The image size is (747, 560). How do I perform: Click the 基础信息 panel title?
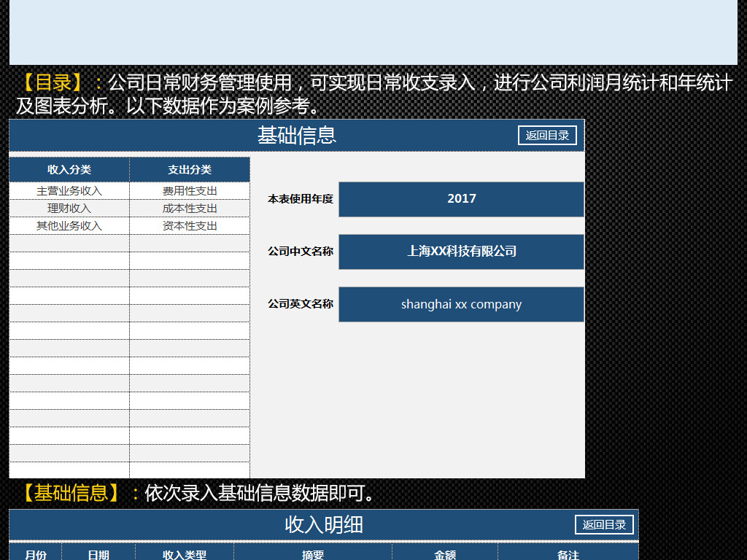click(x=297, y=135)
